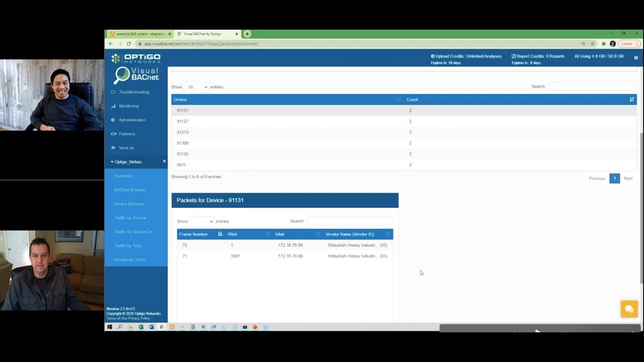Click the Chrome Update button
This screenshot has width=644, height=362.
click(628, 44)
